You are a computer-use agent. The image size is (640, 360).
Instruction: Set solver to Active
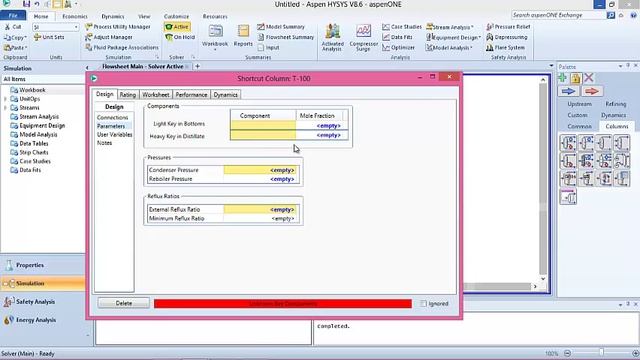(x=177, y=27)
